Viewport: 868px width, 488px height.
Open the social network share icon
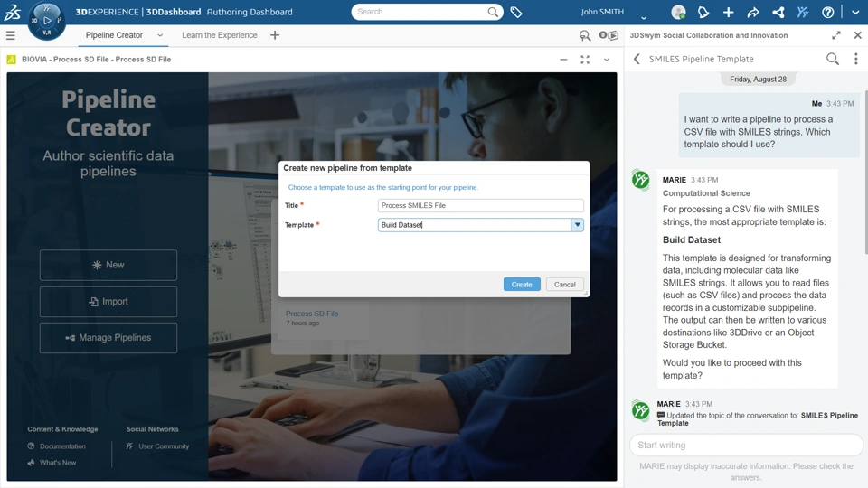click(778, 12)
